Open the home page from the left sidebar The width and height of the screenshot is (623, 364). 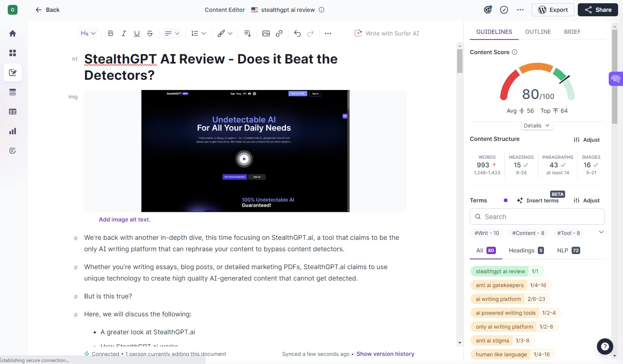tap(12, 33)
